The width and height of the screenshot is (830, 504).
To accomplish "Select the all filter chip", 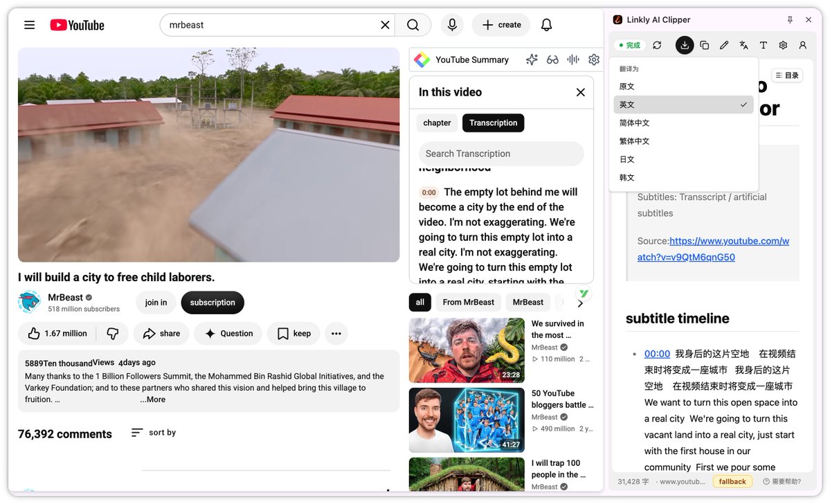I will tap(419, 303).
